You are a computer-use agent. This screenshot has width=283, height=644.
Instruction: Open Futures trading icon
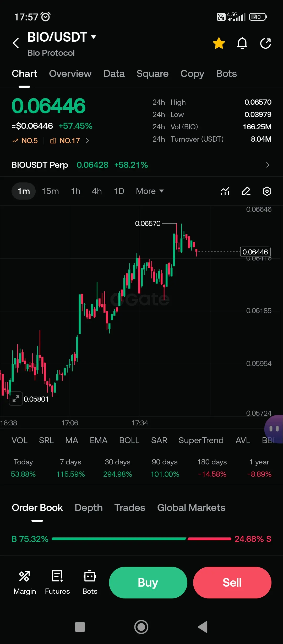point(57,582)
